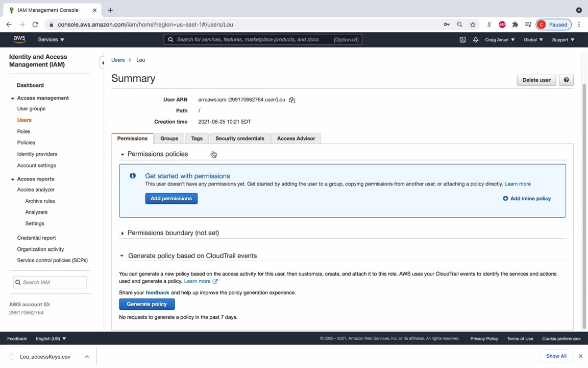Open Service control policies (SCPs)

53,260
